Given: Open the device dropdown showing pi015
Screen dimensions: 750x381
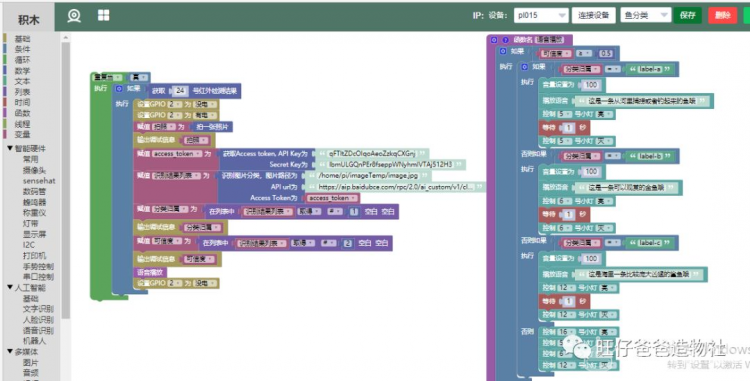Looking at the screenshot, I should (x=541, y=15).
